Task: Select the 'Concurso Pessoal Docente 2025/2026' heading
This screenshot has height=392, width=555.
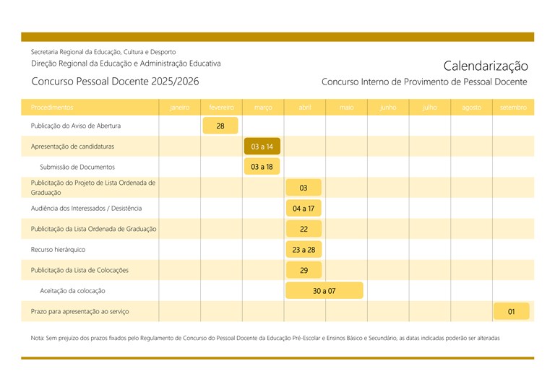Action: coord(115,82)
